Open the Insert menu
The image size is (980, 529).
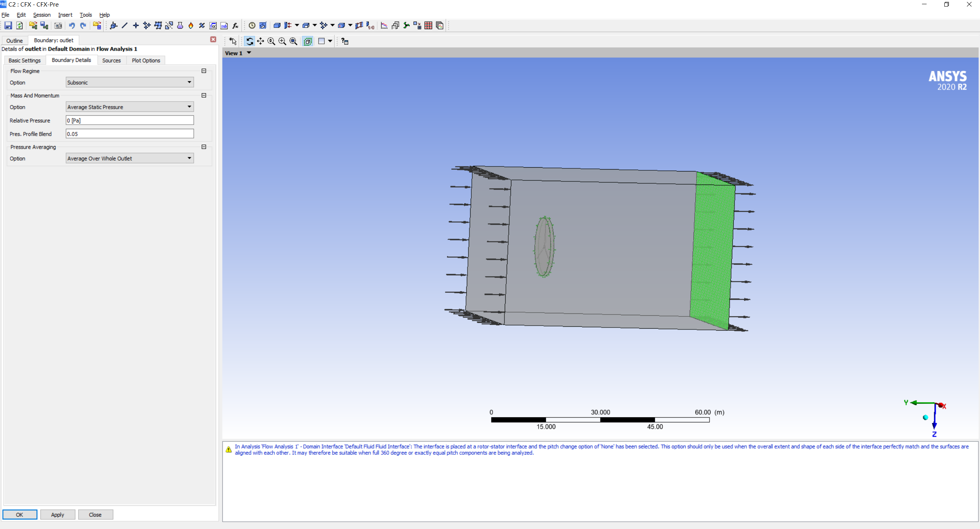[65, 15]
